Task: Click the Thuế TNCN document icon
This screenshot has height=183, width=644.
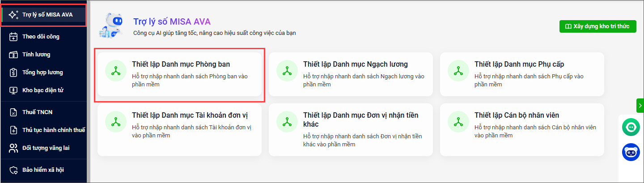Action: click(x=13, y=112)
